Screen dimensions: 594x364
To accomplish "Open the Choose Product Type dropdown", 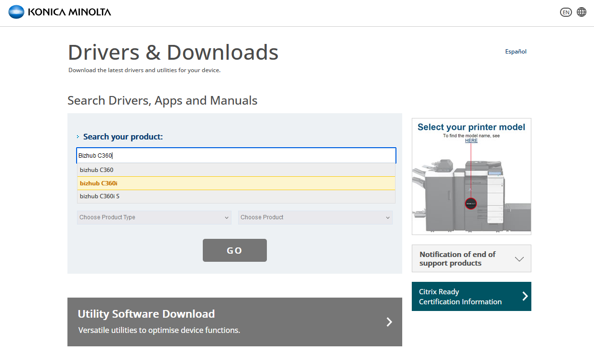I will (154, 217).
